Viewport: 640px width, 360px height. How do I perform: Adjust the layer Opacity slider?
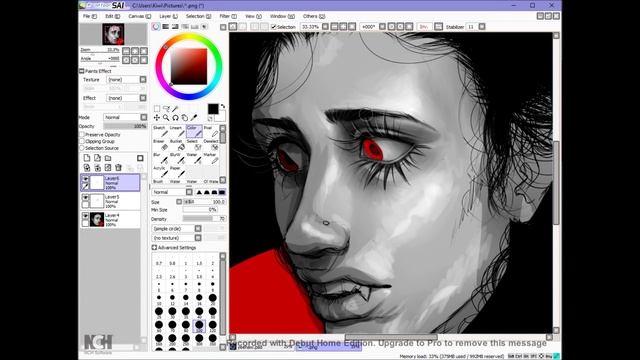click(x=125, y=127)
